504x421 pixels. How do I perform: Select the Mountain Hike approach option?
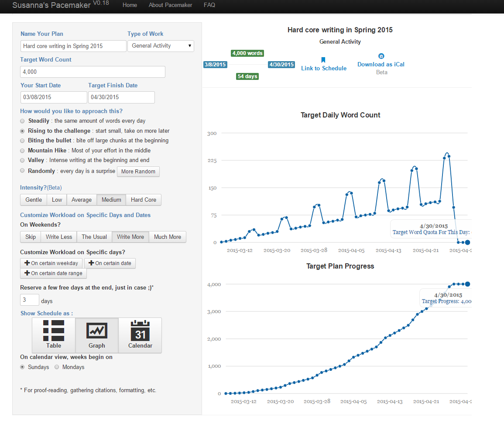[x=22, y=151]
